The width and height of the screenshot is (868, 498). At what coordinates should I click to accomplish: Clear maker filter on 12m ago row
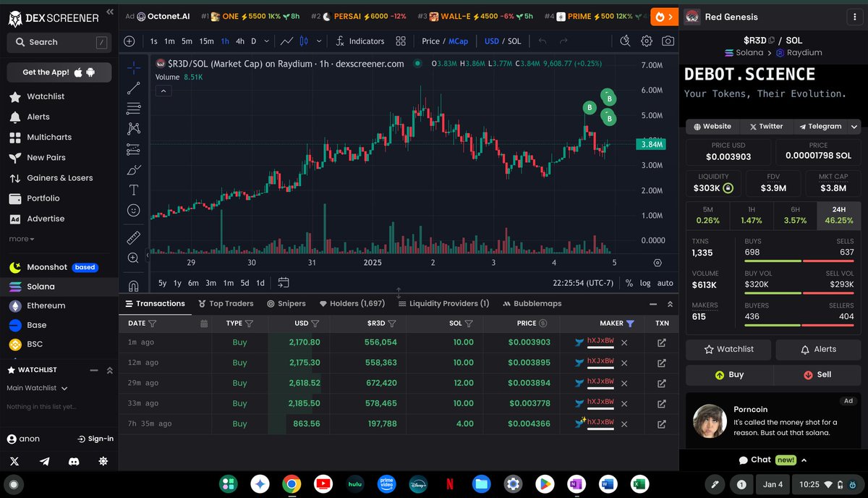pos(624,363)
